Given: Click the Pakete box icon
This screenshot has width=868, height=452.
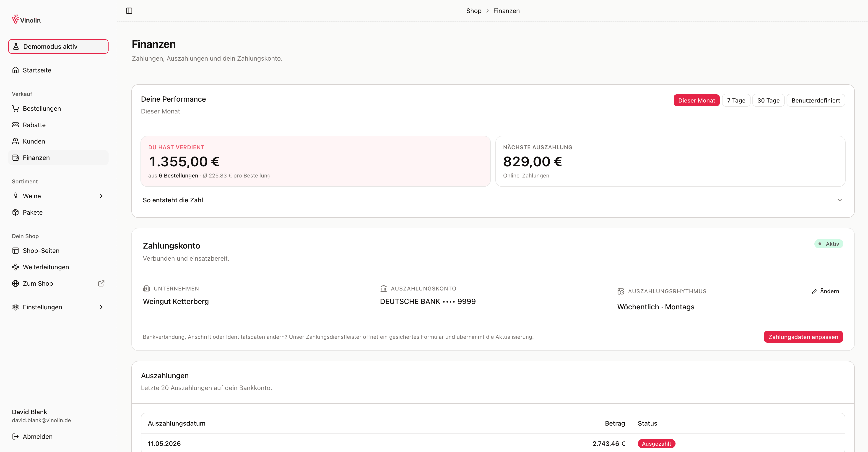Looking at the screenshot, I should tap(16, 212).
